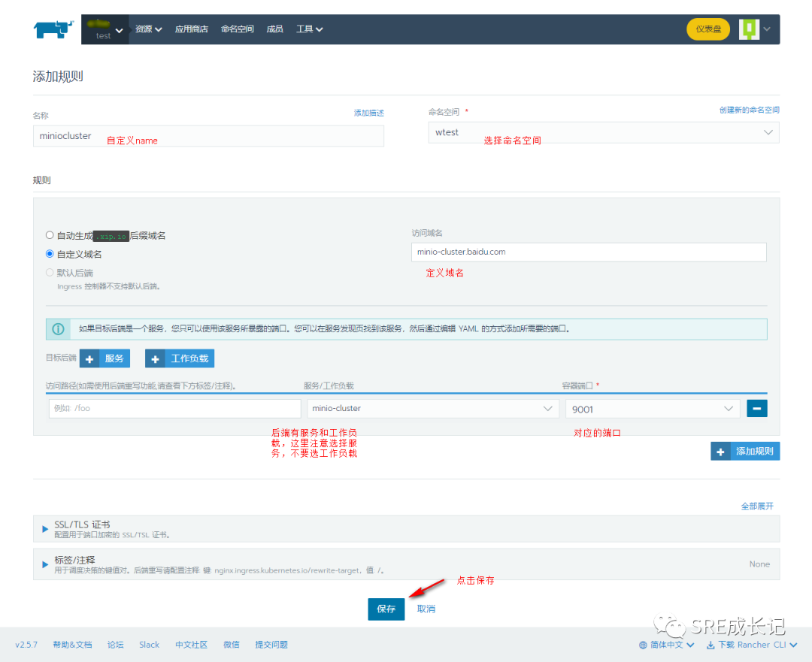The image size is (812, 662).
Task: Open the 中文社区 footer link
Action: click(x=191, y=645)
